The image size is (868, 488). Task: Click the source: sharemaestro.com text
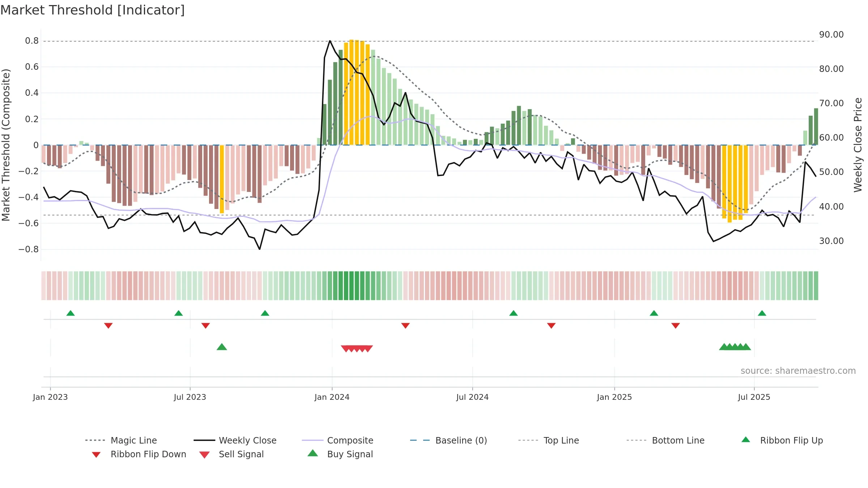click(x=798, y=371)
